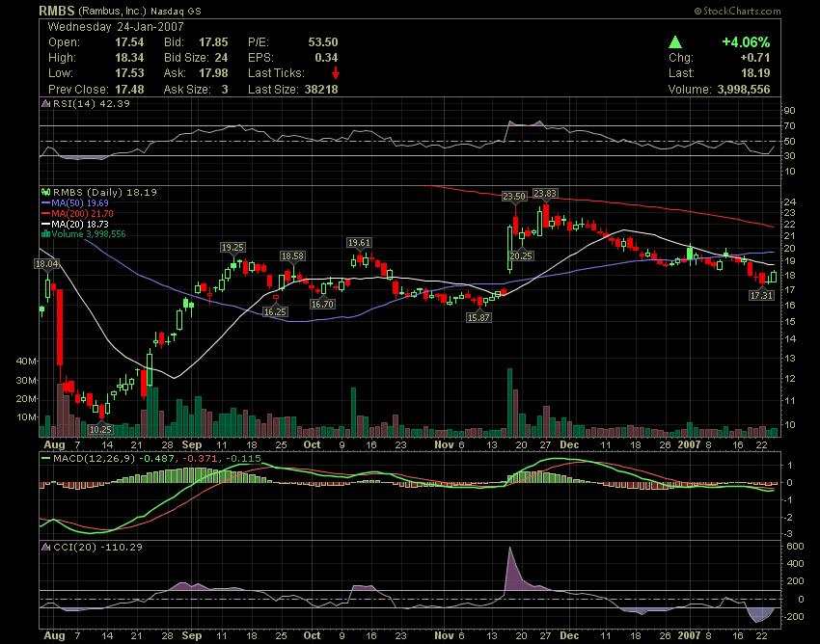
Task: Click the red down arrow next to Last Ticks
Action: point(335,73)
